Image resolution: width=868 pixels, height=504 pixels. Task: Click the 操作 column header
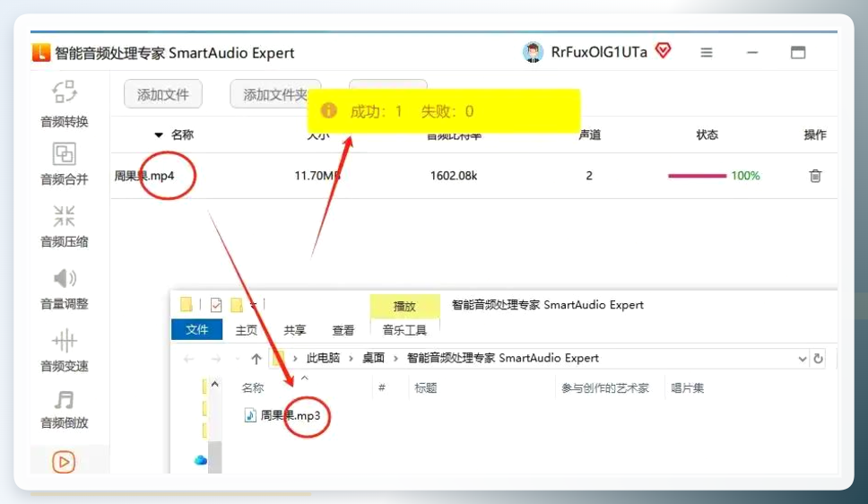click(815, 135)
